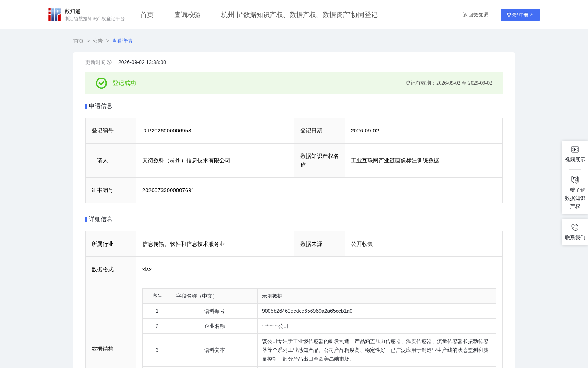The width and height of the screenshot is (588, 368).
Task: Click 查看详情 in the breadcrumb
Action: [x=122, y=41]
